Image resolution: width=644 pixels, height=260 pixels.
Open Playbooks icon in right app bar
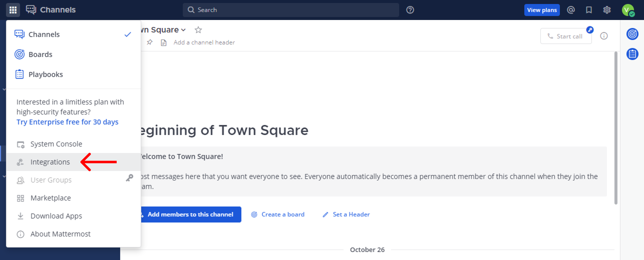632,54
